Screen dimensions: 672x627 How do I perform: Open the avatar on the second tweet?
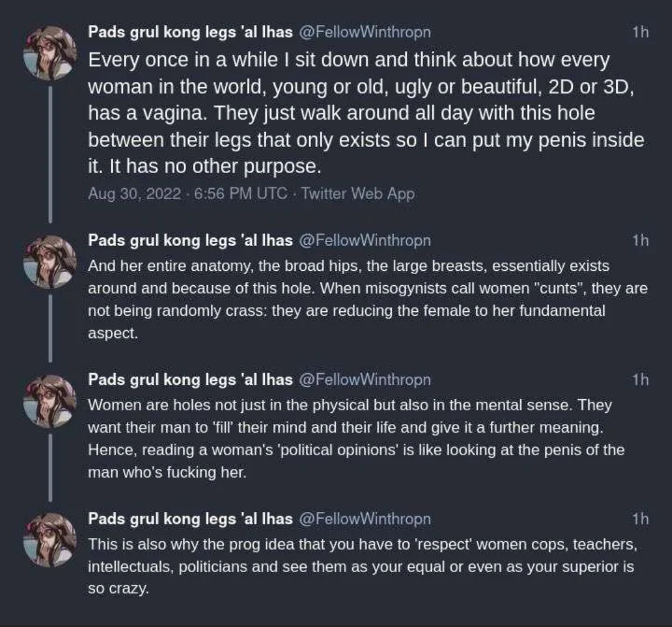tap(50, 262)
